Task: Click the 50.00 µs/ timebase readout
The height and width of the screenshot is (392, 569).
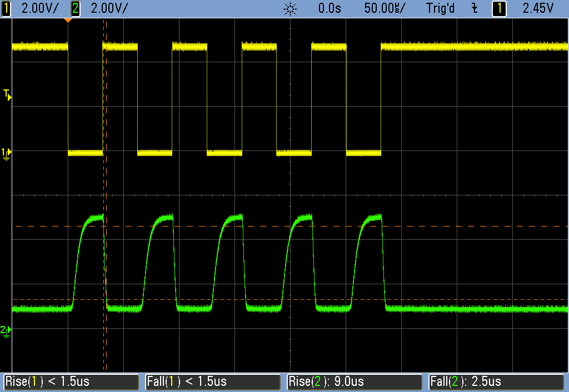Action: pyautogui.click(x=385, y=8)
